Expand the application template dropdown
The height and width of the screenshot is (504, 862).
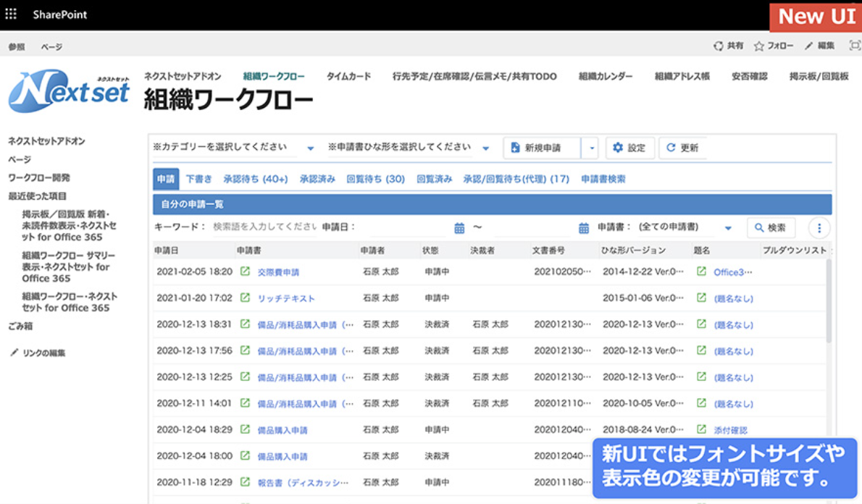coord(486,148)
